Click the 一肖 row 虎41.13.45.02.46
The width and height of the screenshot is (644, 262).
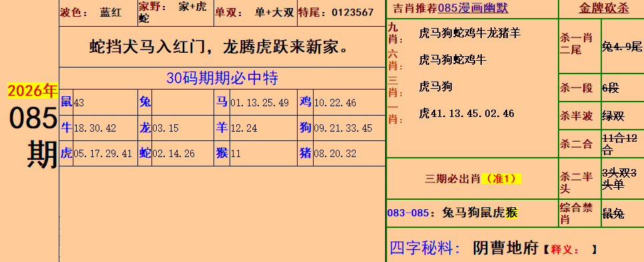[x=466, y=114]
